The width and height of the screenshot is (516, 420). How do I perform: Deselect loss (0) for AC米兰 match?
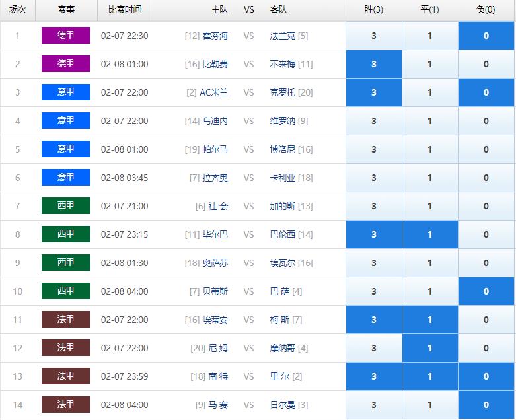pos(486,92)
